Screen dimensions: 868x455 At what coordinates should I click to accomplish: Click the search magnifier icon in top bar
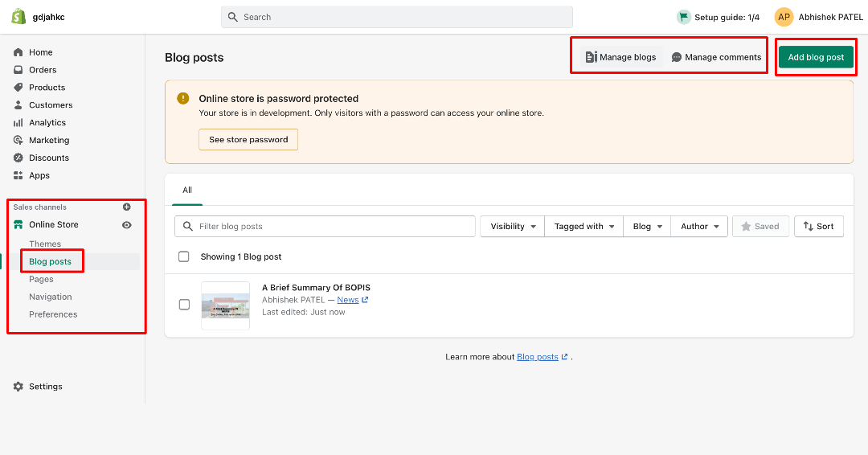coord(233,17)
